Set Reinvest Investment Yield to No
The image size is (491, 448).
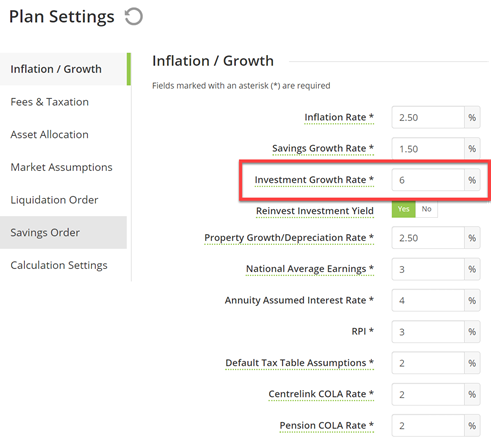point(426,209)
